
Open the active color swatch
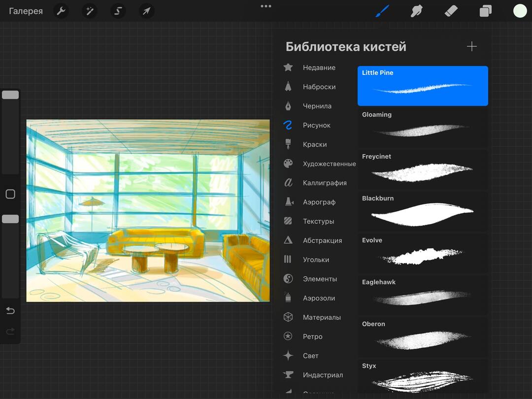pos(520,11)
